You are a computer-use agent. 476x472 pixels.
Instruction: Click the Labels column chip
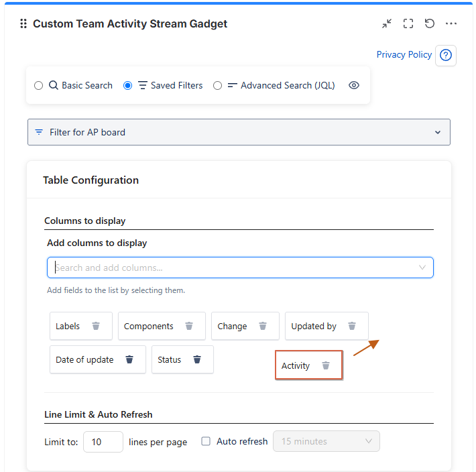click(x=81, y=326)
